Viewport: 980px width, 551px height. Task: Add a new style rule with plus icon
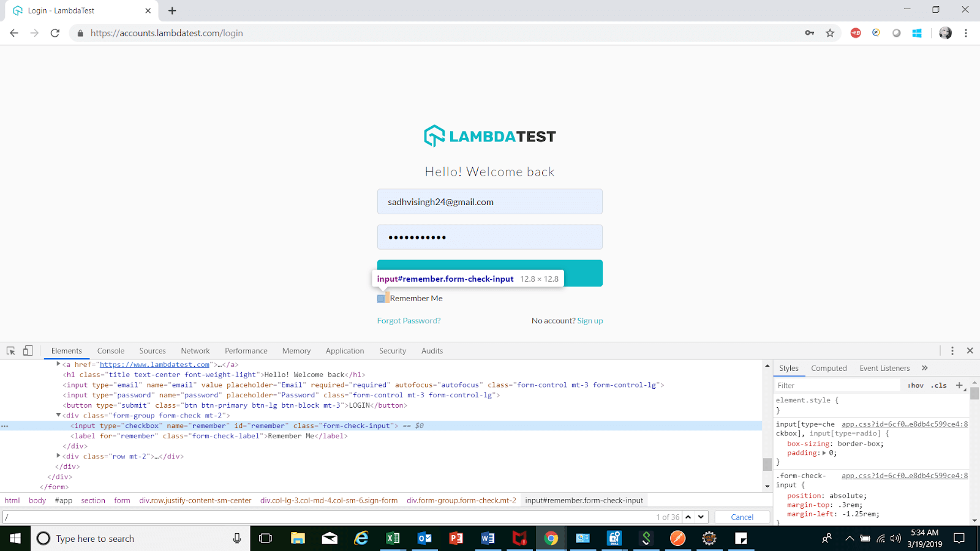(x=959, y=385)
